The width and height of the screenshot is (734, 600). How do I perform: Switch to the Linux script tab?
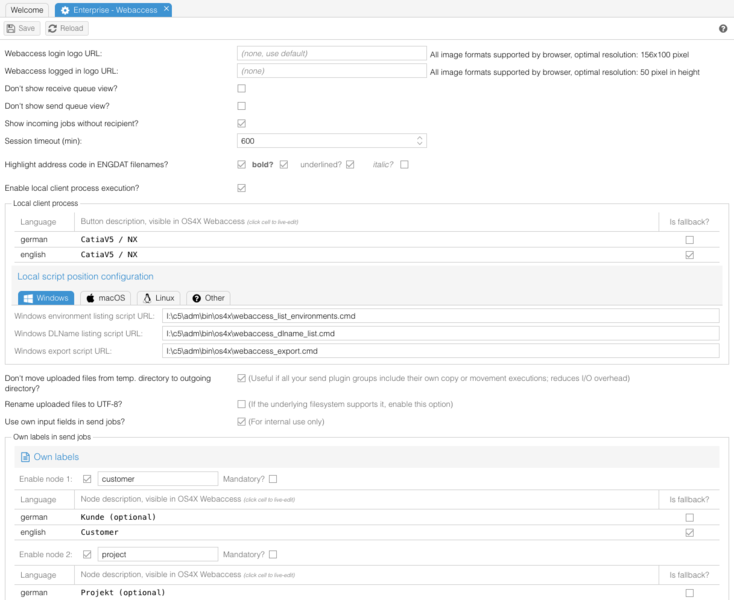[158, 298]
